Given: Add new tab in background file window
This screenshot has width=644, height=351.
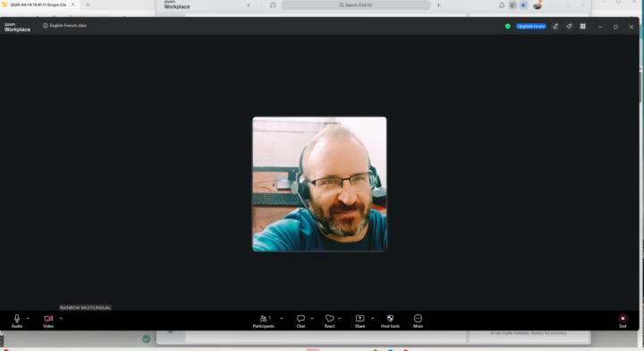Looking at the screenshot, I should [x=88, y=4].
